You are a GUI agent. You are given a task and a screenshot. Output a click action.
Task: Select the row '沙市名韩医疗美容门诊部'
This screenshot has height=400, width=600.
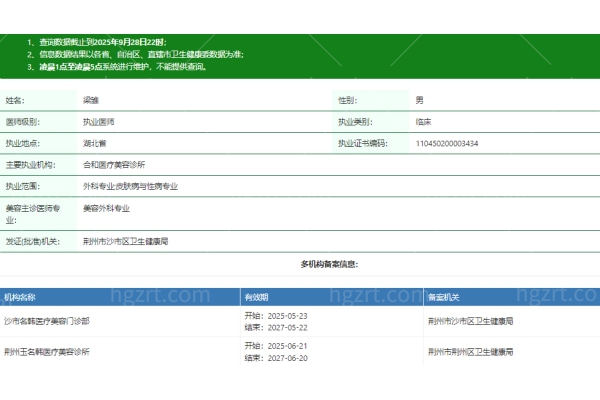coord(47,321)
